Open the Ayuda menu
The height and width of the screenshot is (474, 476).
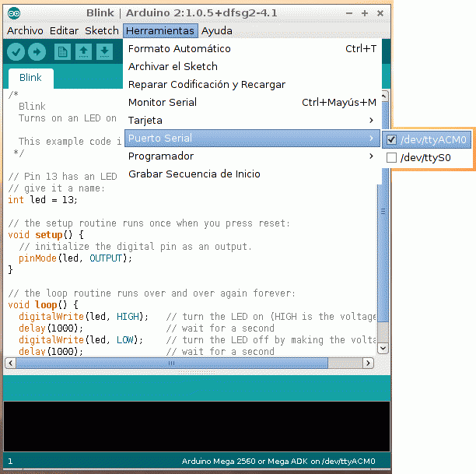[216, 31]
